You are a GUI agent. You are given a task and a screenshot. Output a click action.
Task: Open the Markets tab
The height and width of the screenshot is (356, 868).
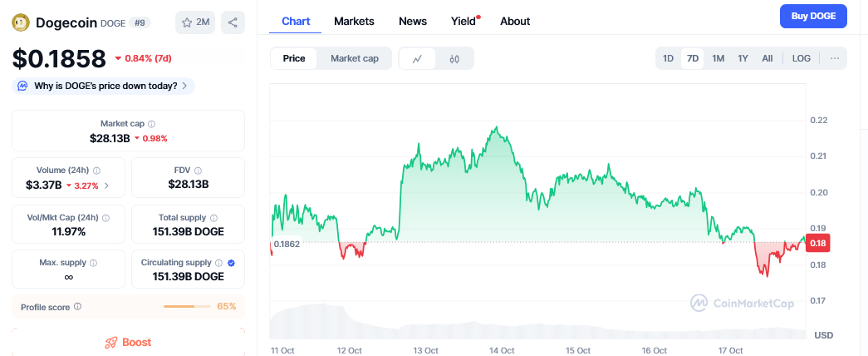pos(354,21)
